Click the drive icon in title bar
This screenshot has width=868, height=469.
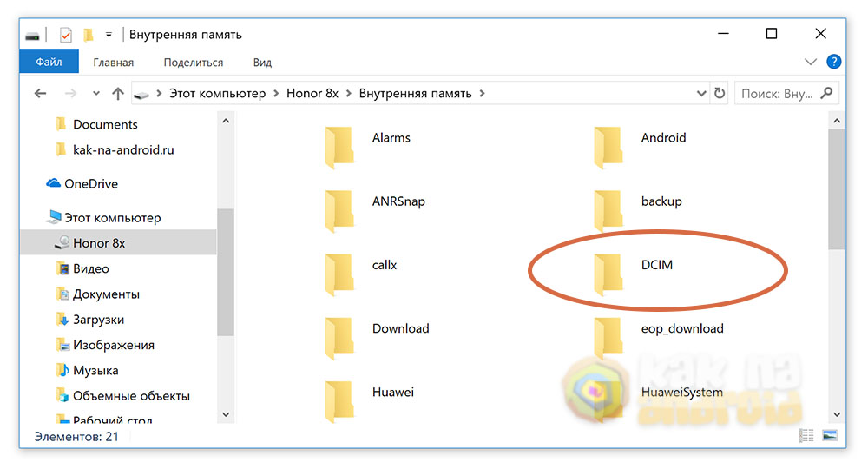[33, 36]
